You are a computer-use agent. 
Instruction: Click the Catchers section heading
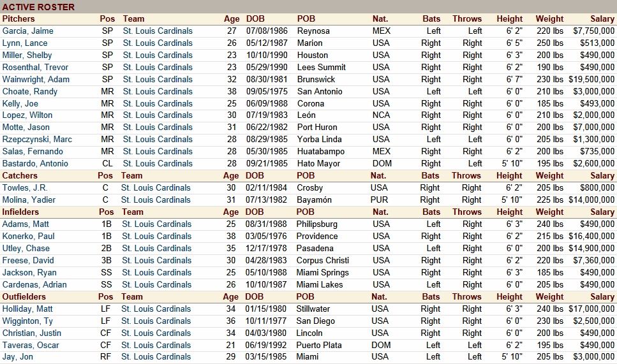coord(20,175)
